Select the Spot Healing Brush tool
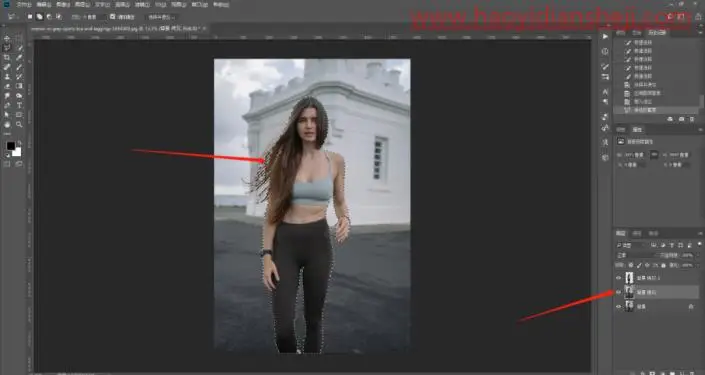The height and width of the screenshot is (375, 705). pos(7,67)
